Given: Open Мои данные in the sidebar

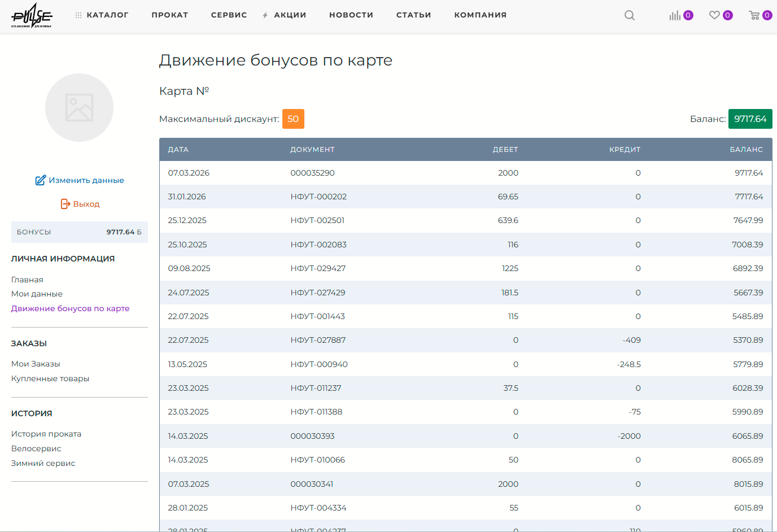Looking at the screenshot, I should pos(37,294).
